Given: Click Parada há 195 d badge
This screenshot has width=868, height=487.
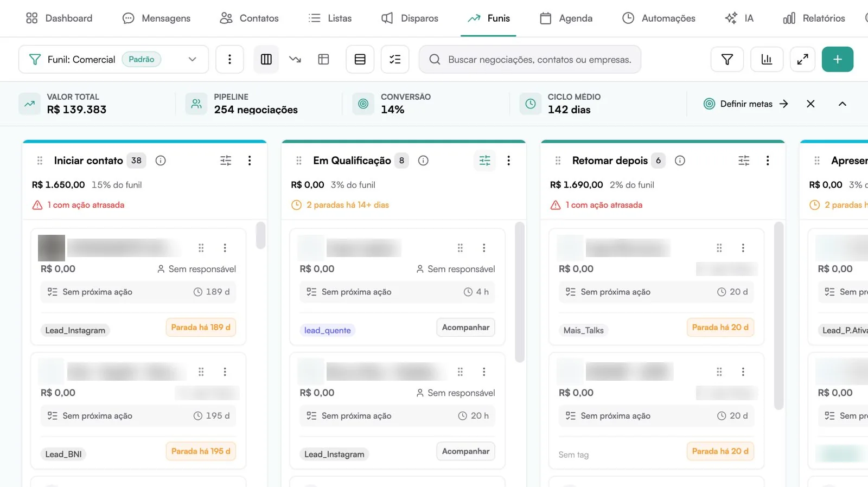Looking at the screenshot, I should [x=201, y=451].
